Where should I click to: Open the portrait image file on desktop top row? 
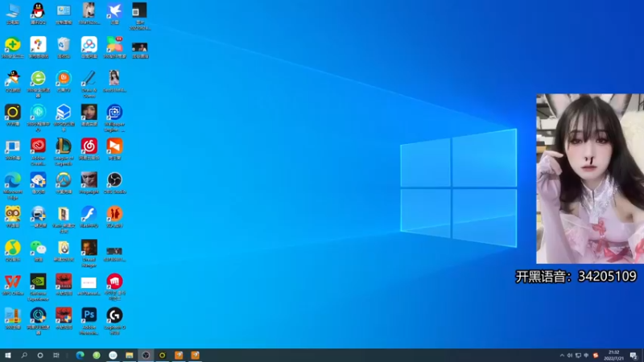(89, 13)
